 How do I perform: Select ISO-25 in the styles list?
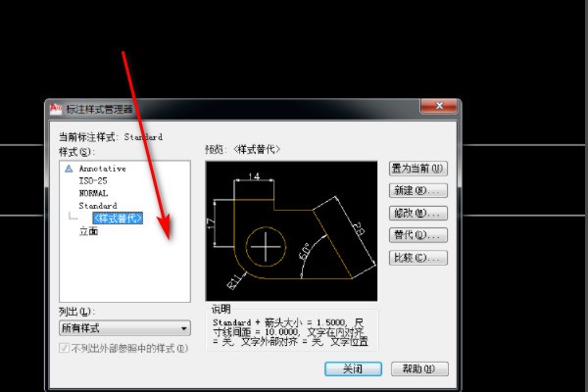[93, 181]
